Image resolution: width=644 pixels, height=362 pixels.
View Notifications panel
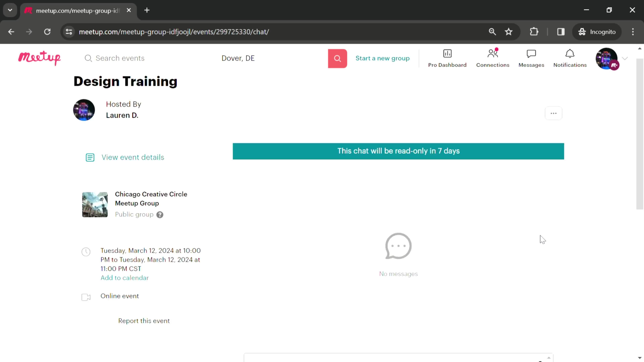pyautogui.click(x=570, y=58)
